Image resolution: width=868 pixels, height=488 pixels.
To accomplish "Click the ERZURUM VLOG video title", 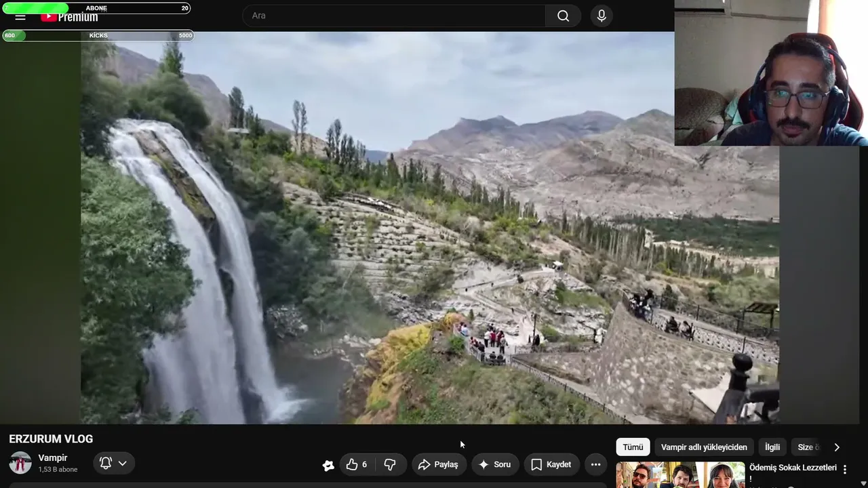I will pyautogui.click(x=51, y=439).
